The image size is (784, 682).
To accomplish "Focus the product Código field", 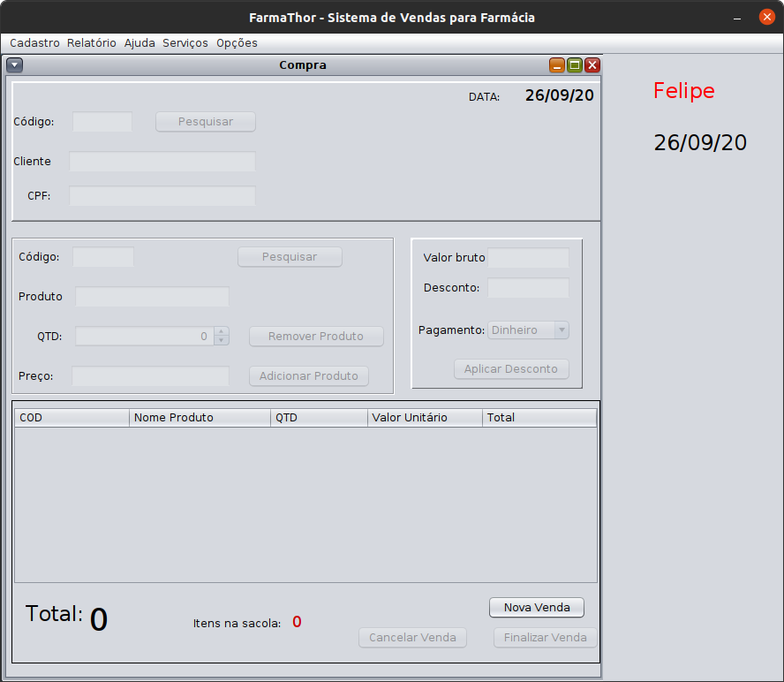I will point(103,257).
